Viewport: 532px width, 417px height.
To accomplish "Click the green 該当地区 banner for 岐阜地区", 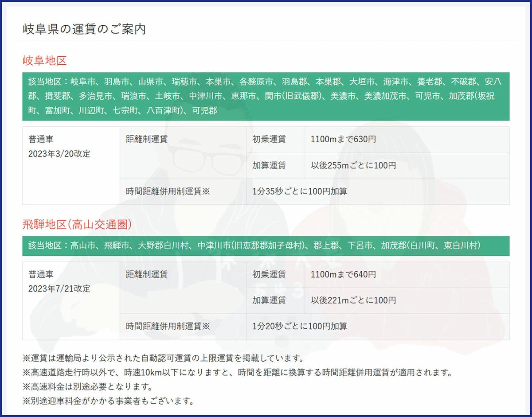I will (x=266, y=97).
